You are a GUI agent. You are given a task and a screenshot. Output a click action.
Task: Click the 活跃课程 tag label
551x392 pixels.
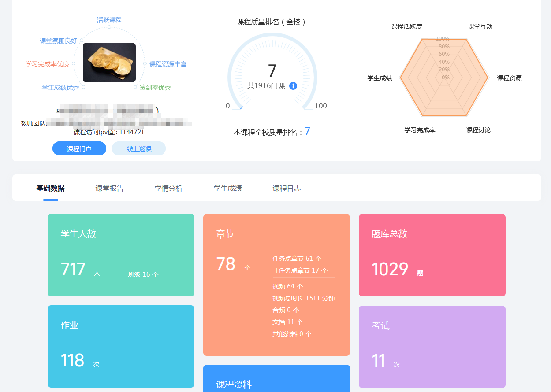(109, 20)
